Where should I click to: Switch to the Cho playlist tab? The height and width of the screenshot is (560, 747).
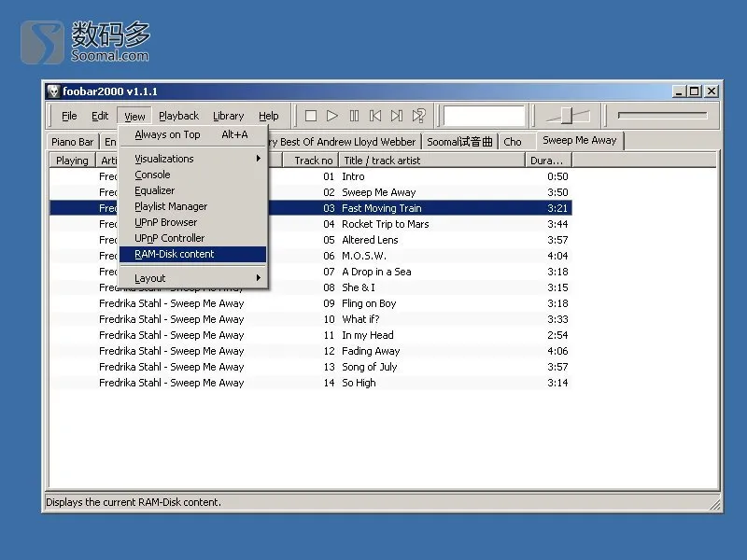(x=513, y=142)
